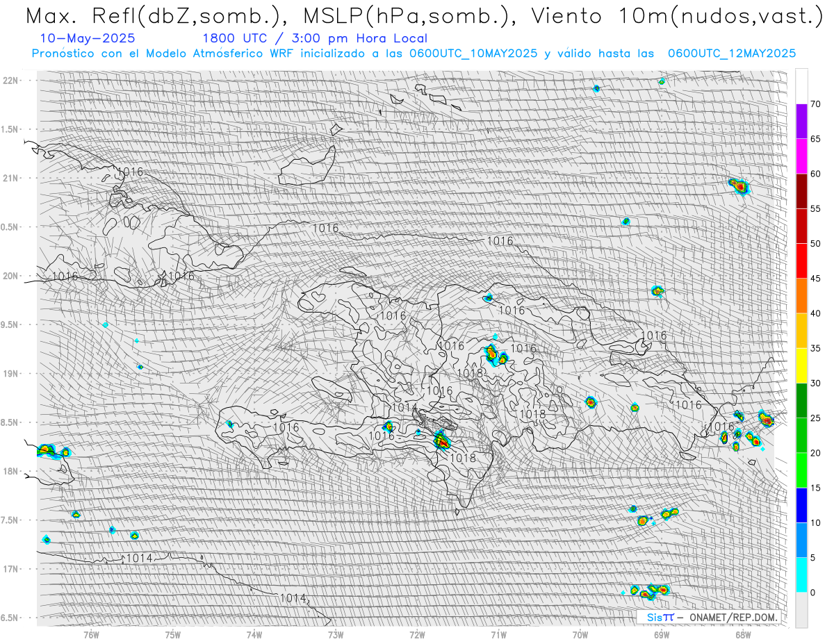Viewport: 834px width, 644px height.
Task: Click the end time '0600UTC_12MAY2025'
Action: 732,53
